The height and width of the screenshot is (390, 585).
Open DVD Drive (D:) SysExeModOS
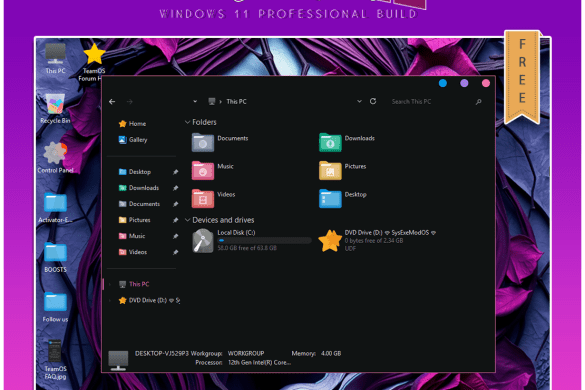click(x=330, y=241)
